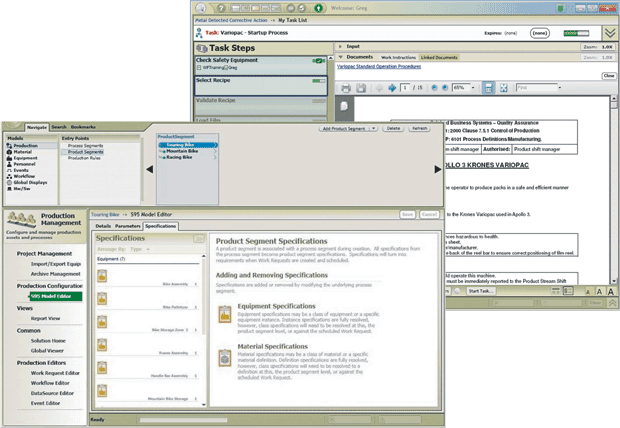Image resolution: width=620 pixels, height=428 pixels.
Task: Click the page number input field
Action: tap(405, 88)
